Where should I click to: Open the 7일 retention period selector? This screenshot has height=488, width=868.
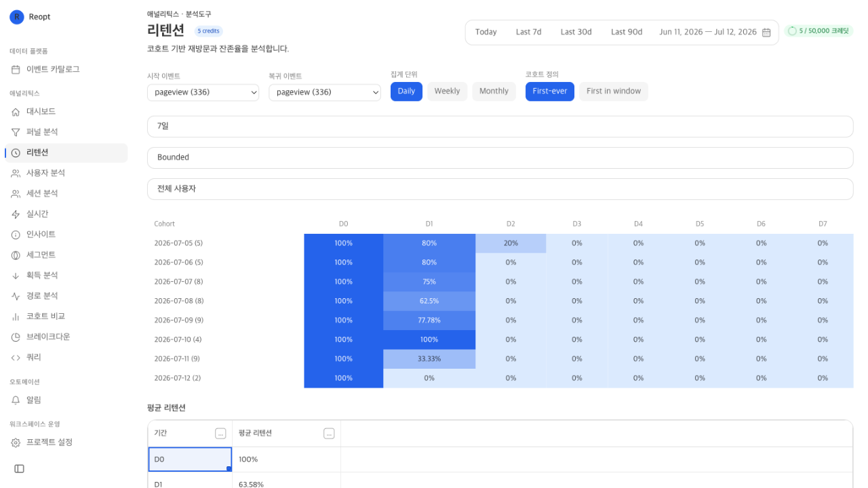point(500,126)
